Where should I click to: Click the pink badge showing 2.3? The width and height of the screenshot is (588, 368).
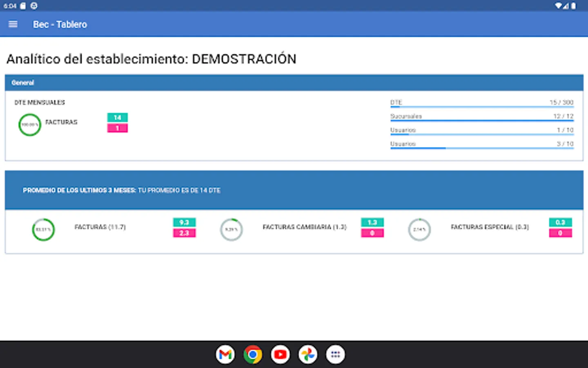click(185, 233)
